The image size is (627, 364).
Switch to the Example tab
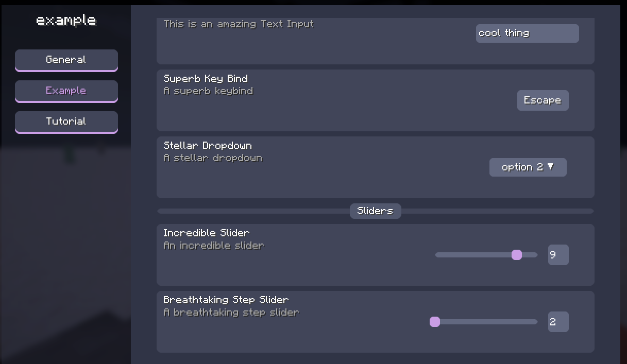pos(66,91)
